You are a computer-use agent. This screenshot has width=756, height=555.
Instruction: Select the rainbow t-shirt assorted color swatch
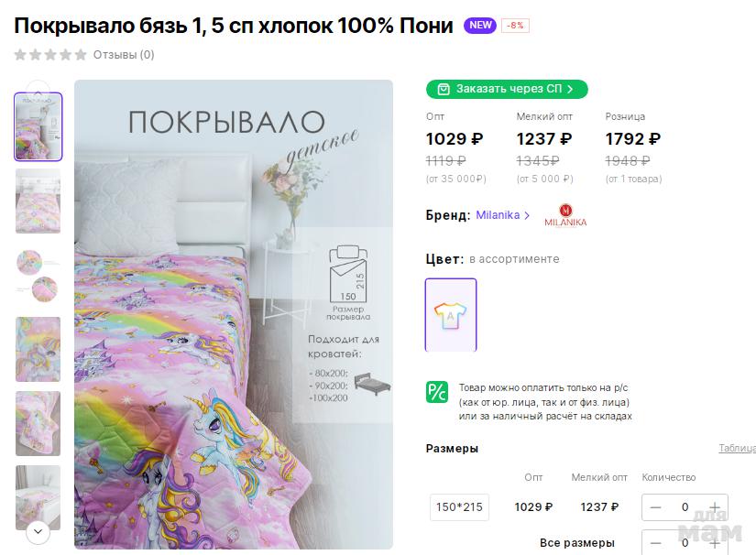(451, 314)
